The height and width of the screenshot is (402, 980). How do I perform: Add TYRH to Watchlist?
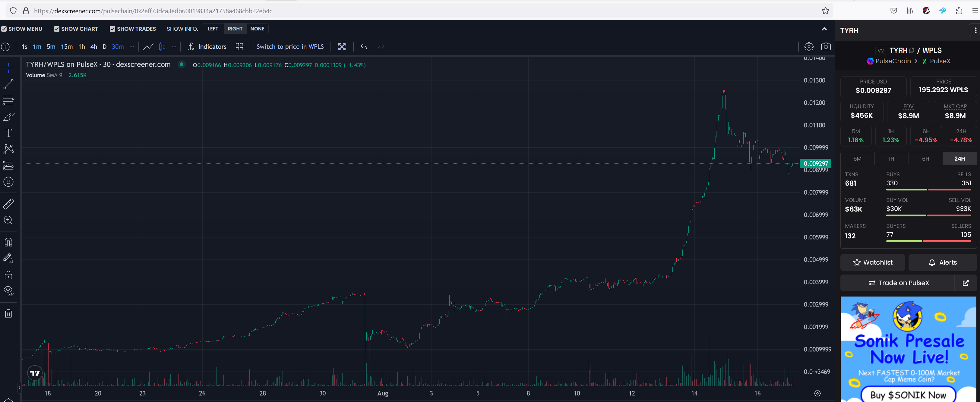click(872, 262)
